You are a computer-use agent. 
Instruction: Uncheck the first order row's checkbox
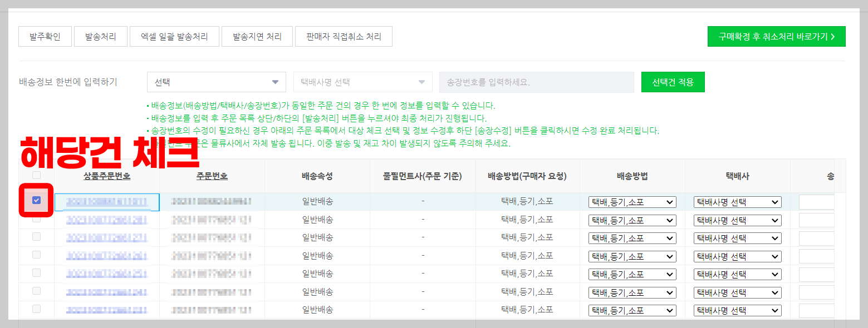[x=36, y=202]
